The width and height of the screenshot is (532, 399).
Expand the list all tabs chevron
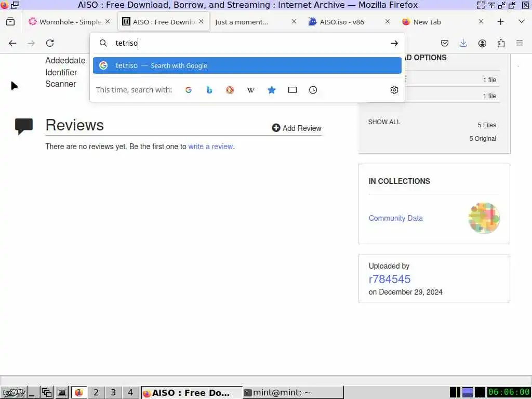[522, 21]
